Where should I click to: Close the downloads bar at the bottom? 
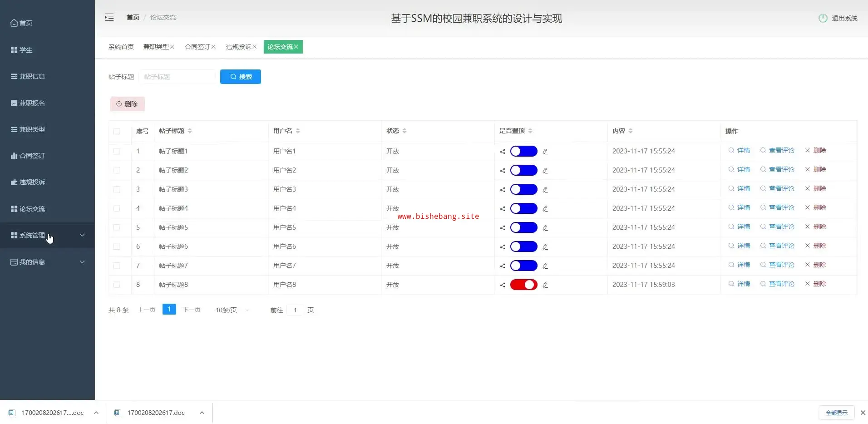863,413
